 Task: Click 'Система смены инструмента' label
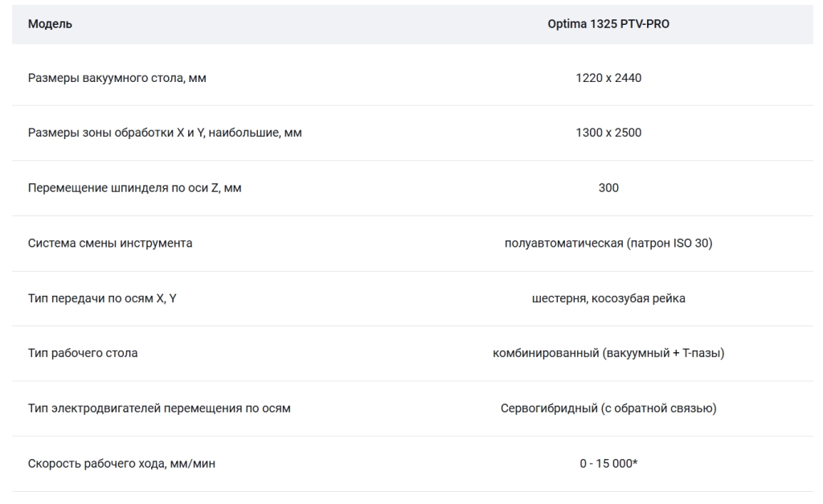point(110,243)
